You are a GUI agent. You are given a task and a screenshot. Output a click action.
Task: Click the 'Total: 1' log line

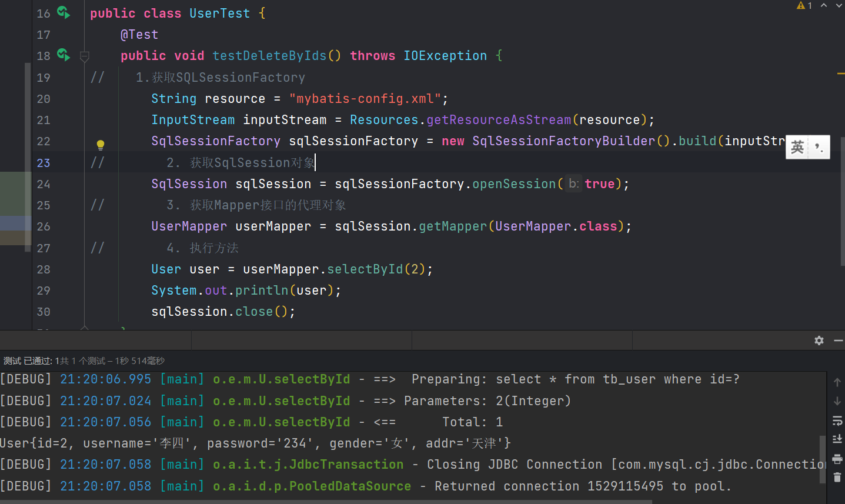[x=252, y=422]
